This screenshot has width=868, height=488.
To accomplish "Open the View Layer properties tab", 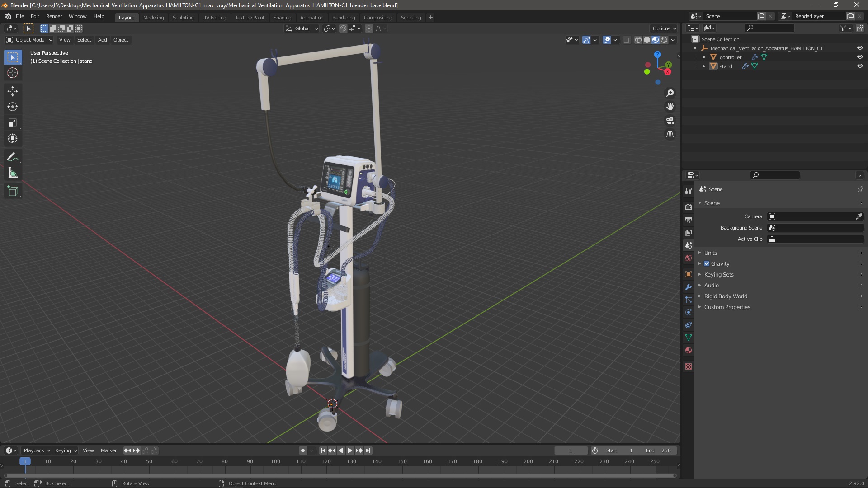I will point(689,233).
